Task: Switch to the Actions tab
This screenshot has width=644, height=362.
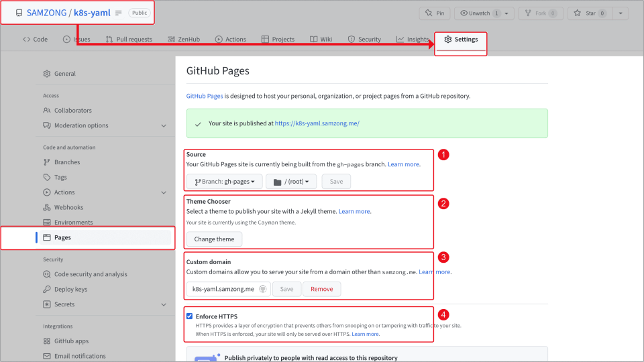Action: click(230, 40)
